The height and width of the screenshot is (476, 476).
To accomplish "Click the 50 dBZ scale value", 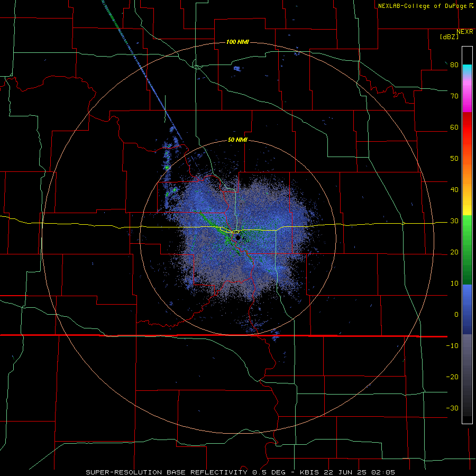I will coord(454,159).
